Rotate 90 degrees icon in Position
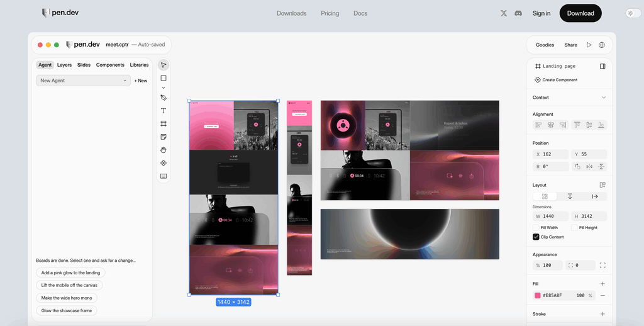 pos(577,167)
